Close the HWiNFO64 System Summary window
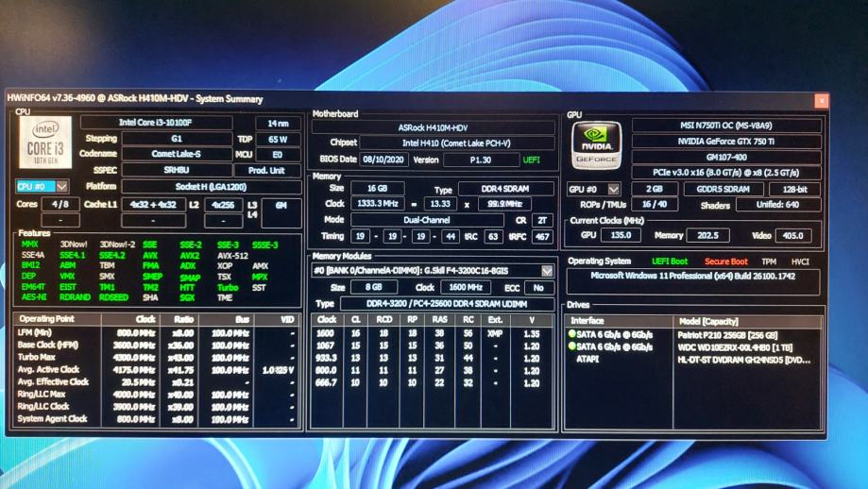Viewport: 868px width, 489px height. pyautogui.click(x=822, y=101)
